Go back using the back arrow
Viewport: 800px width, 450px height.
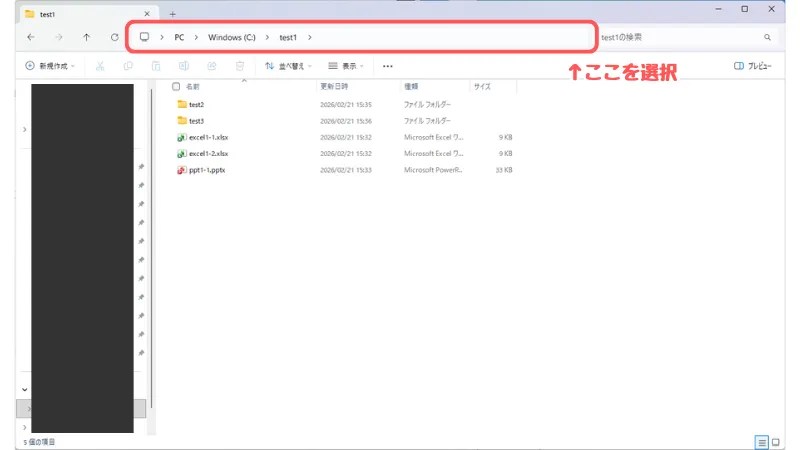[31, 37]
